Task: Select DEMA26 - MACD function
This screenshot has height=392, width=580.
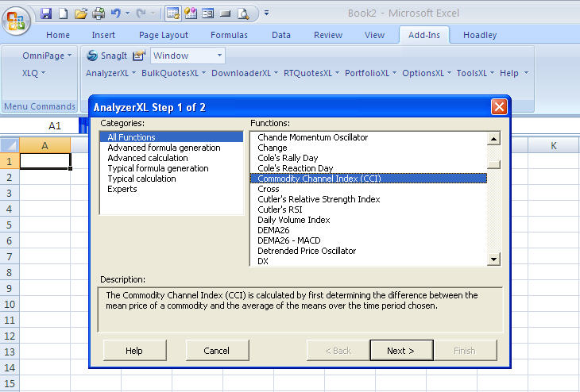Action: pyautogui.click(x=369, y=240)
